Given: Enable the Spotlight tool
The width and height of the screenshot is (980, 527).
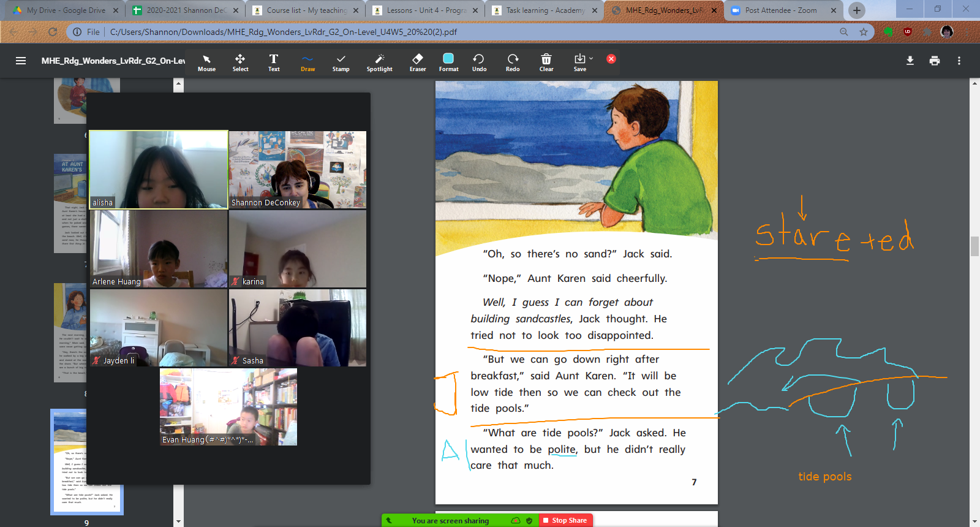Looking at the screenshot, I should (379, 63).
